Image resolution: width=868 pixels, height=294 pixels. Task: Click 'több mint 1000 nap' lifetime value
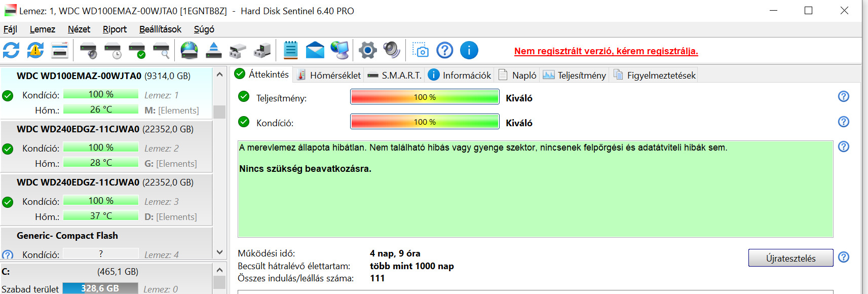pyautogui.click(x=412, y=266)
